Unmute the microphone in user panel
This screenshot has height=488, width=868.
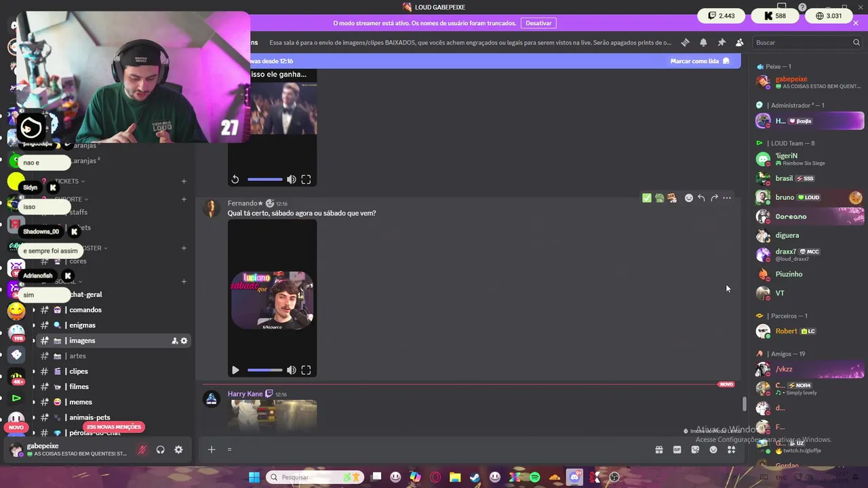(x=142, y=449)
